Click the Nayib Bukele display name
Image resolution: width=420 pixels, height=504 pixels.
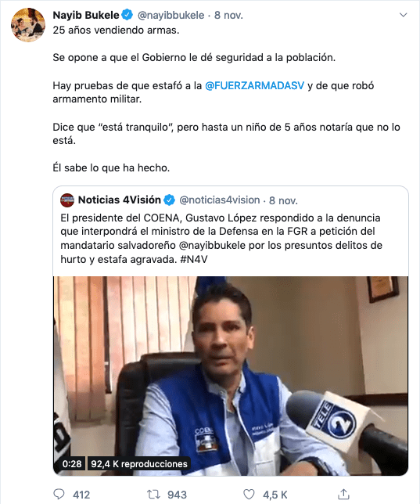pyautogui.click(x=86, y=15)
